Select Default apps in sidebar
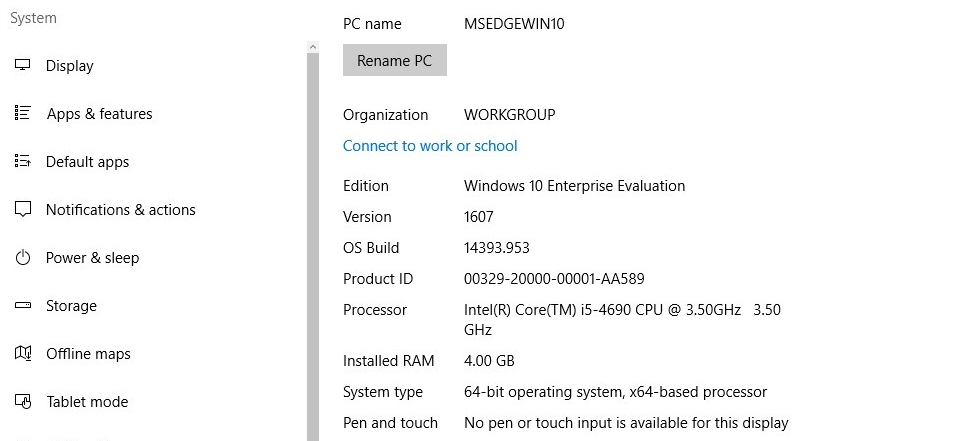Image resolution: width=967 pixels, height=441 pixels. pos(88,162)
